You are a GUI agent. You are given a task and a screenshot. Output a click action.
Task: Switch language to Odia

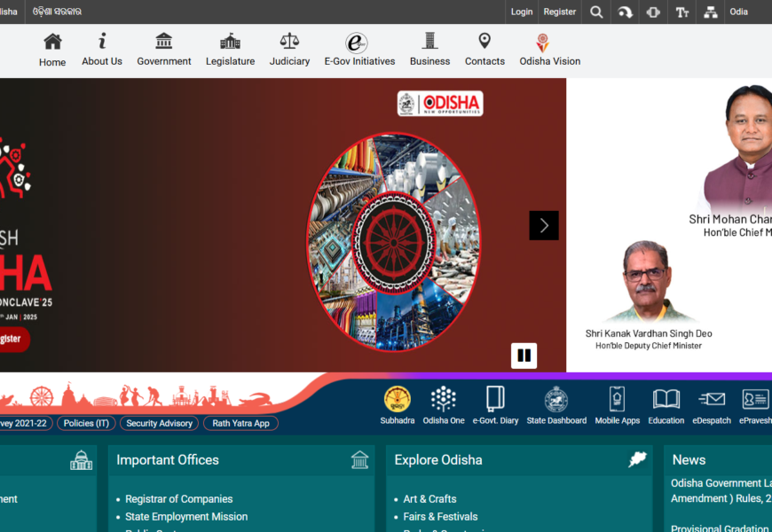[738, 12]
